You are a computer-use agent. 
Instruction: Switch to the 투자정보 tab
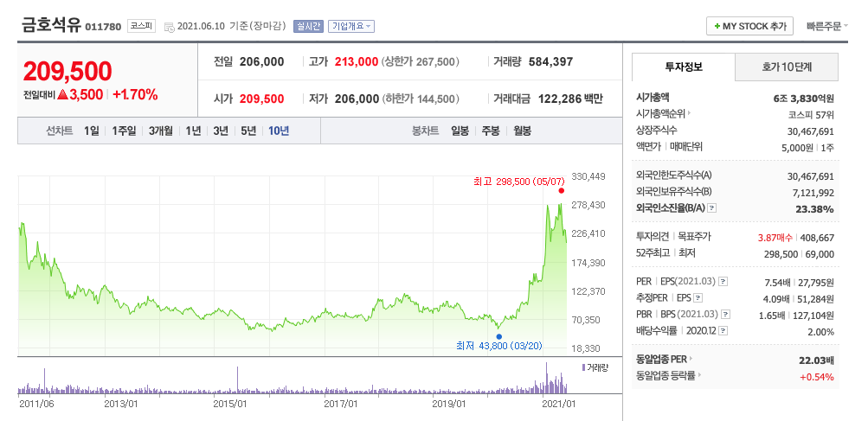tap(684, 67)
